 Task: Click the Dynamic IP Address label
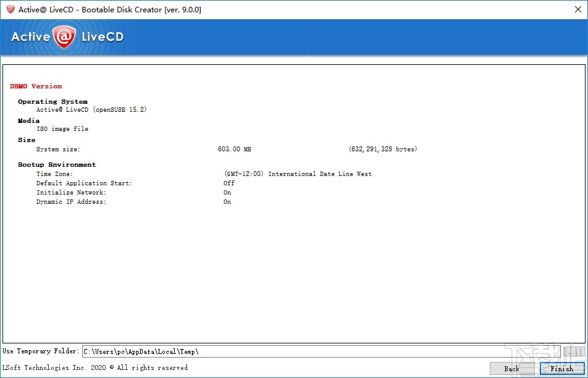(71, 202)
